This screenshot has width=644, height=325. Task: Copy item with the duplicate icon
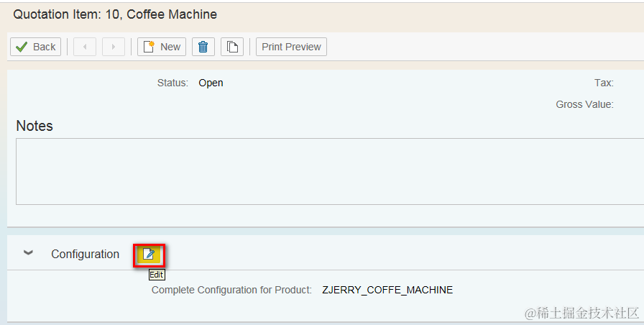tap(232, 47)
